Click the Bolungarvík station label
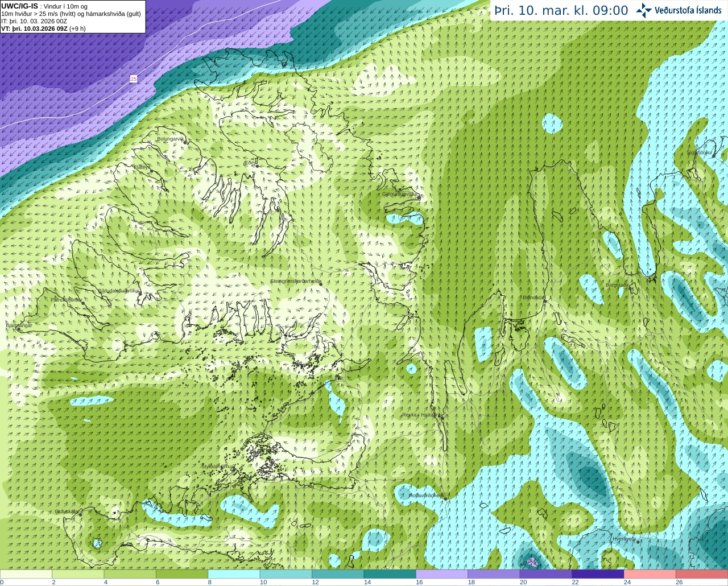This screenshot has height=586, width=728. 171,139
